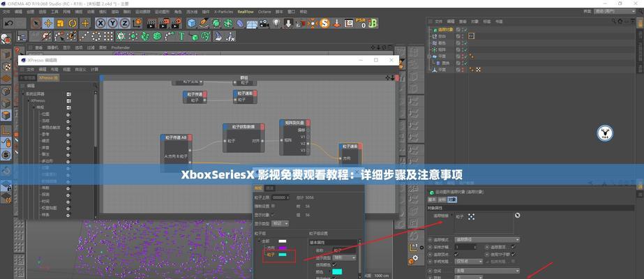The height and width of the screenshot is (279, 644).
Task: Add a light via bulb icon
Action: point(276,24)
